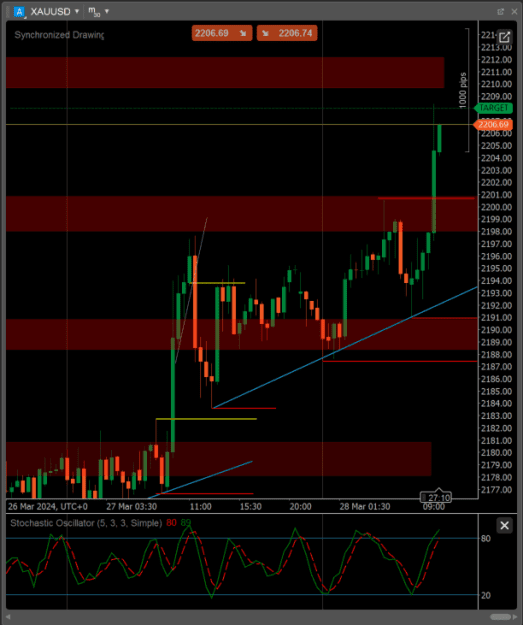Click the horizontal scrollbar thumb at bottom right
Image resolution: width=523 pixels, height=625 pixels.
tap(500, 617)
